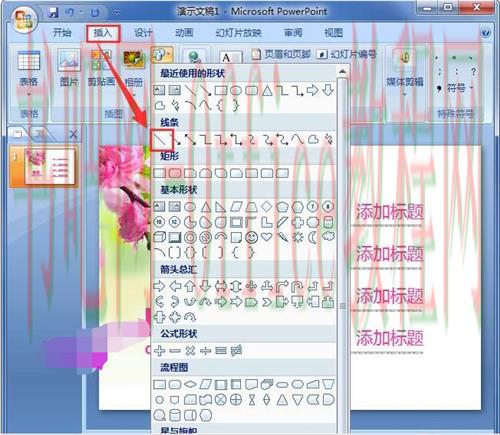Insert a picture with 图片 button

click(69, 68)
